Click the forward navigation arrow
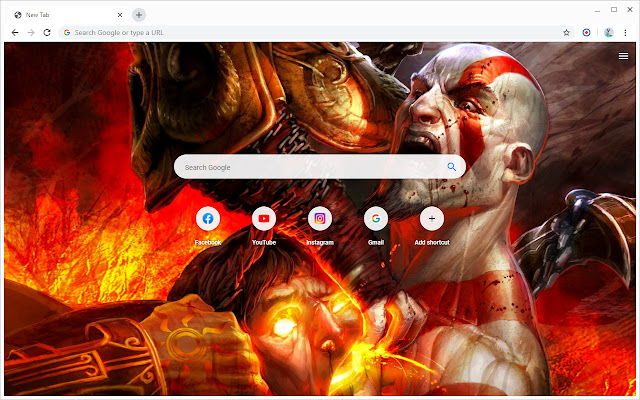Image resolution: width=640 pixels, height=400 pixels. tap(31, 33)
